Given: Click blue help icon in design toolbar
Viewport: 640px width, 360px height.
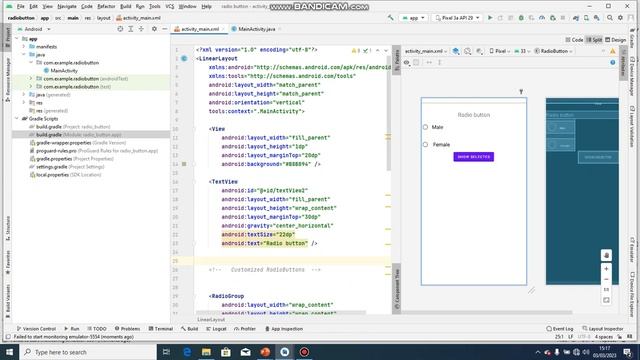Looking at the screenshot, I should tap(613, 62).
